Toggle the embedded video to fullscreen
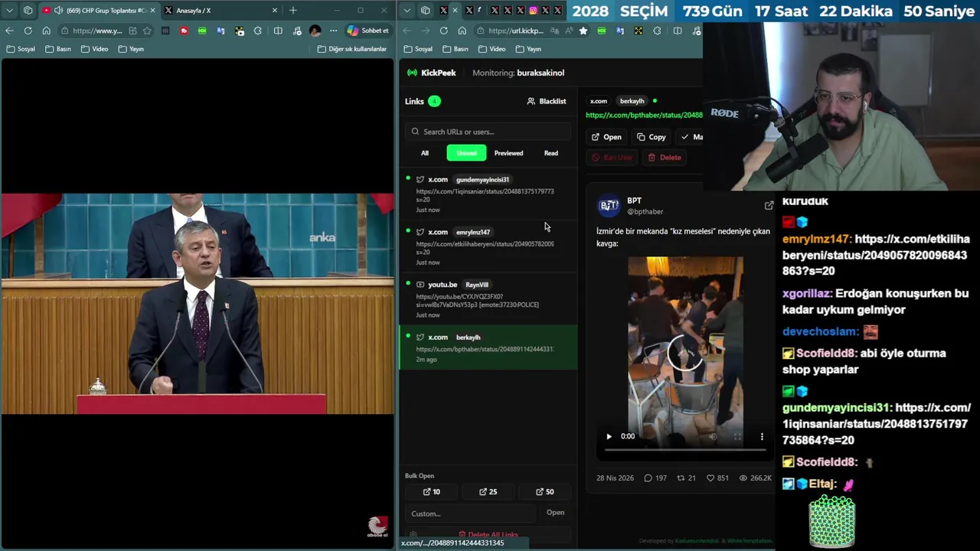 737,436
